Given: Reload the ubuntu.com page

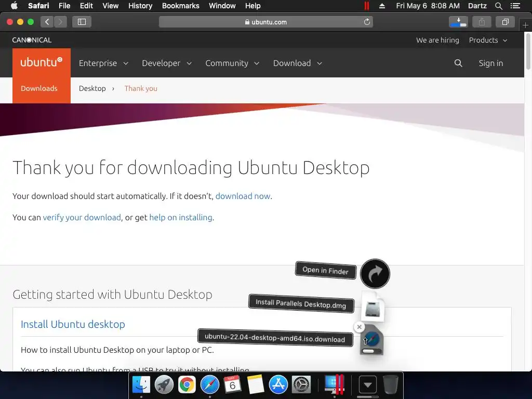Looking at the screenshot, I should tap(367, 22).
